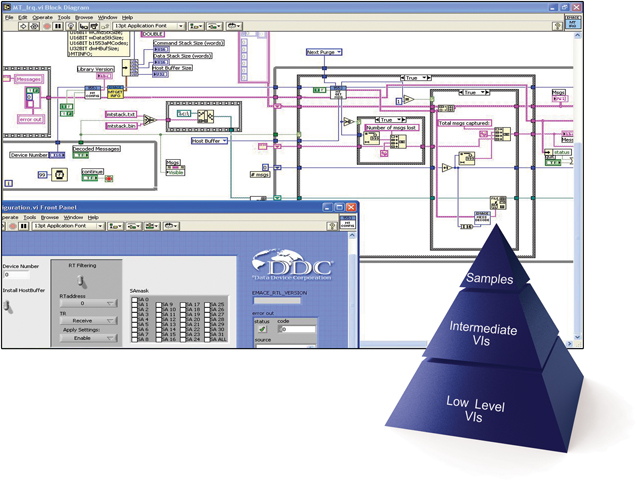Toggle the RT Filtering switch
The width and height of the screenshot is (640, 480).
coord(84,281)
